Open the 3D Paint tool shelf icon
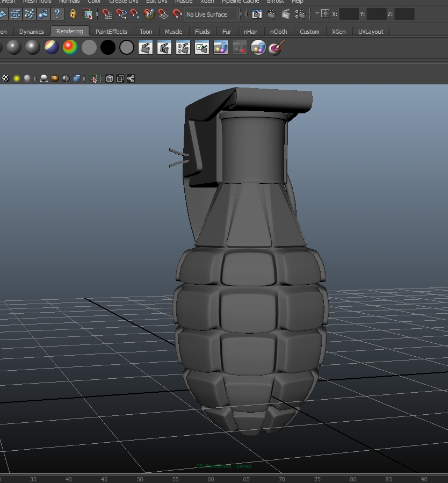Image resolution: width=448 pixels, height=483 pixels. (x=277, y=48)
